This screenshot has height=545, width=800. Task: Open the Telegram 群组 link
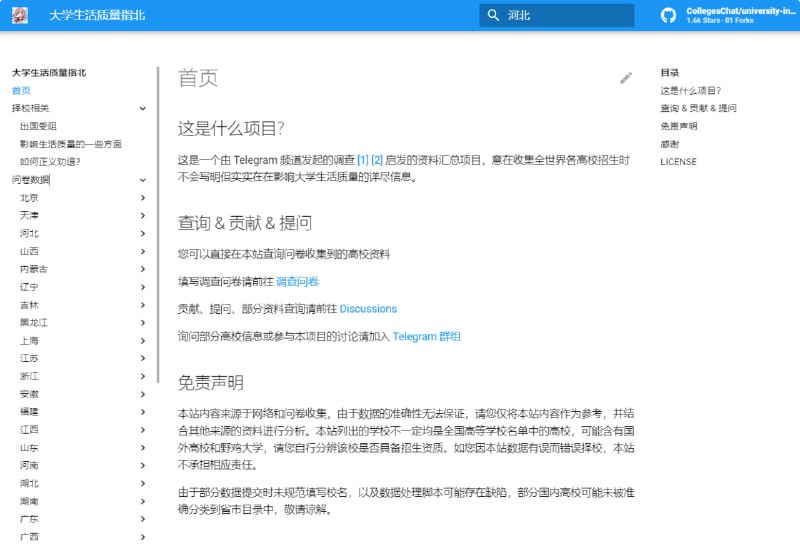pos(427,336)
